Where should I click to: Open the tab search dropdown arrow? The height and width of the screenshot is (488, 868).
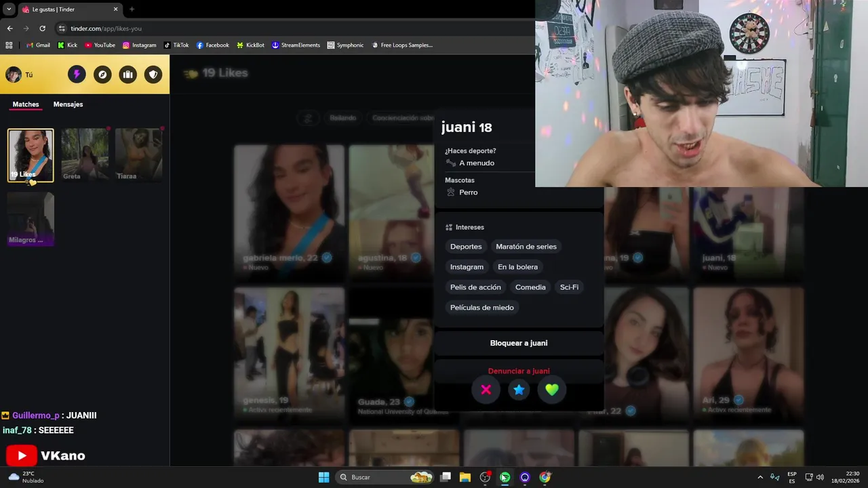point(9,9)
